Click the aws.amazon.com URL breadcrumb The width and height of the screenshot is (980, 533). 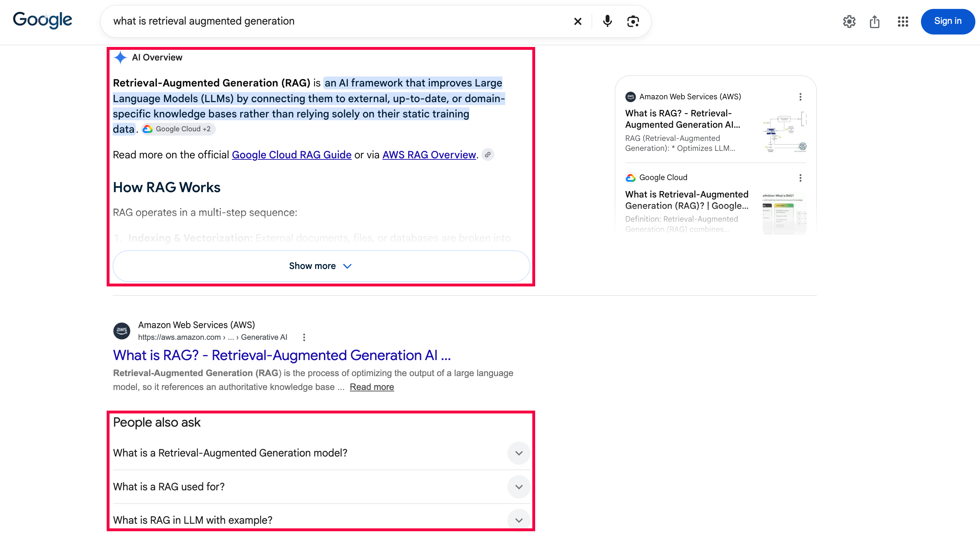(x=213, y=337)
